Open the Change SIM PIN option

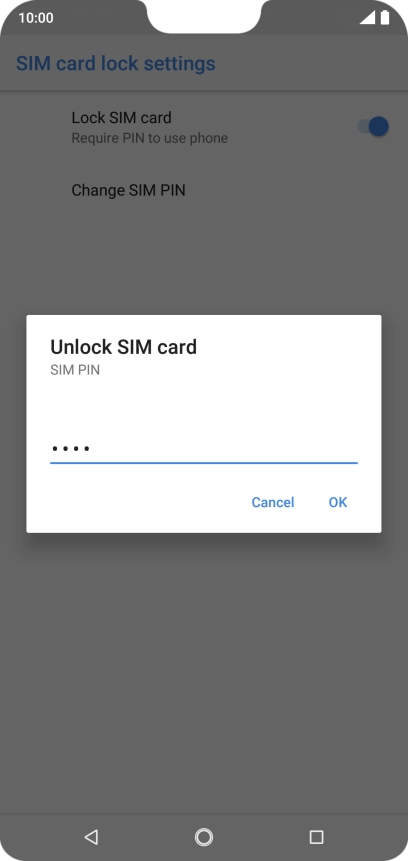point(128,191)
